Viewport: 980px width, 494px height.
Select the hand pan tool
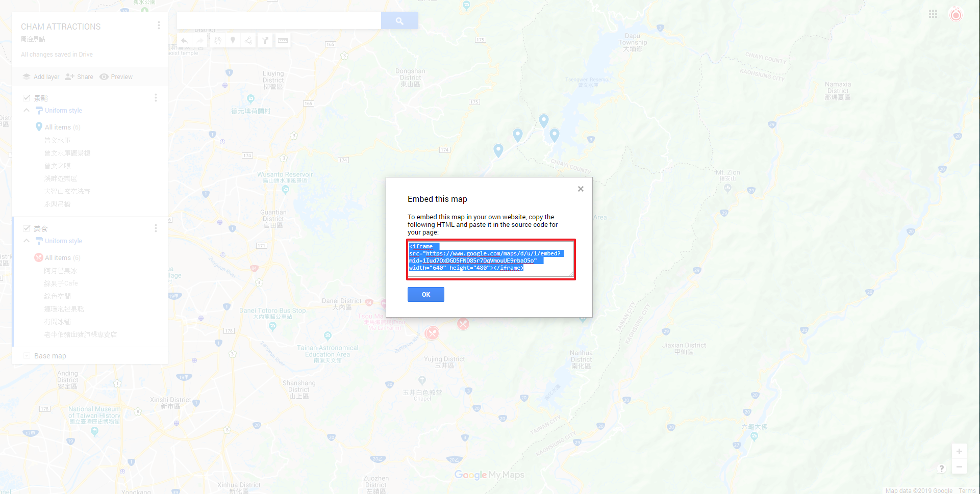tap(217, 40)
